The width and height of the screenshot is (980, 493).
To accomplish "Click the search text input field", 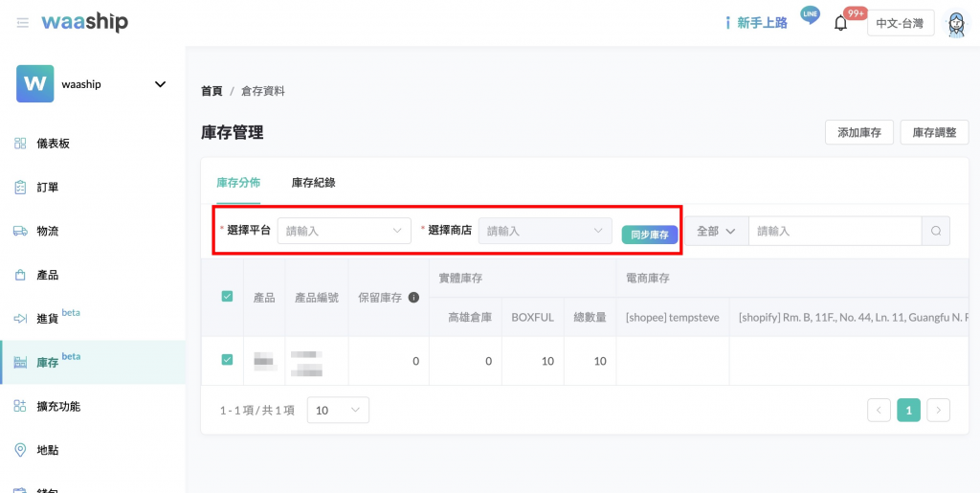I will coord(834,231).
